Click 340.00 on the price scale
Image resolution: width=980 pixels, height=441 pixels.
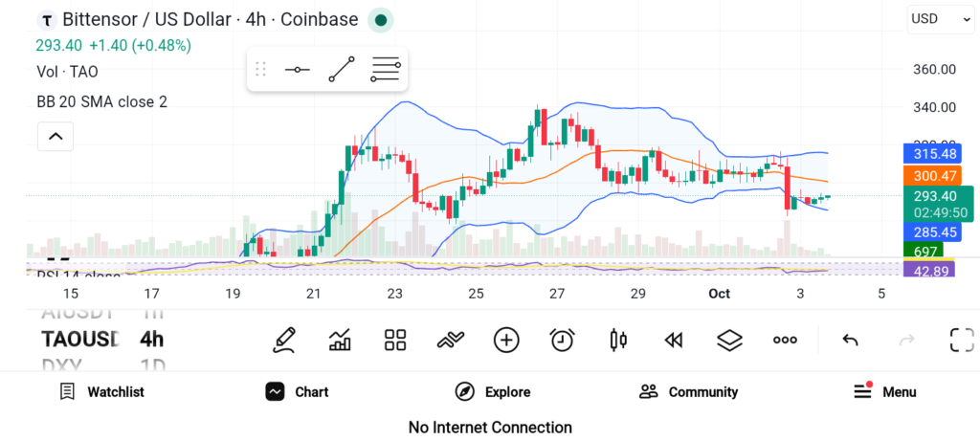(934, 107)
